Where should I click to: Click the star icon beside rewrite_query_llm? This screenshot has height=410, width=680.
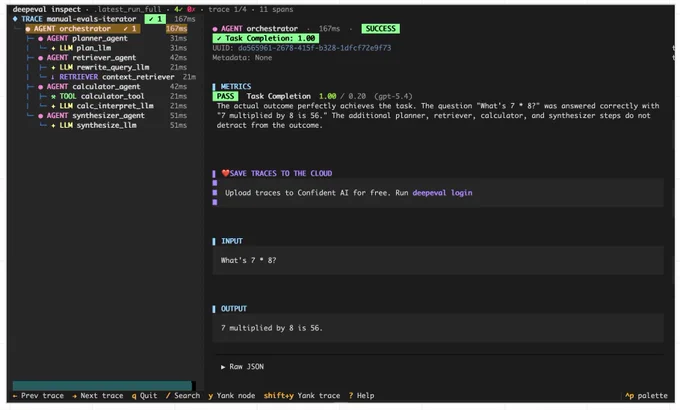(x=53, y=68)
